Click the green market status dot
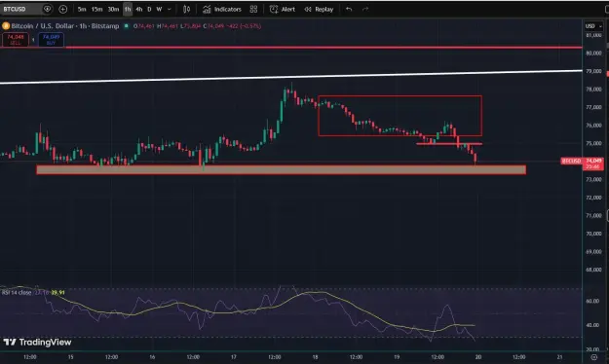The image size is (609, 364). [x=127, y=26]
